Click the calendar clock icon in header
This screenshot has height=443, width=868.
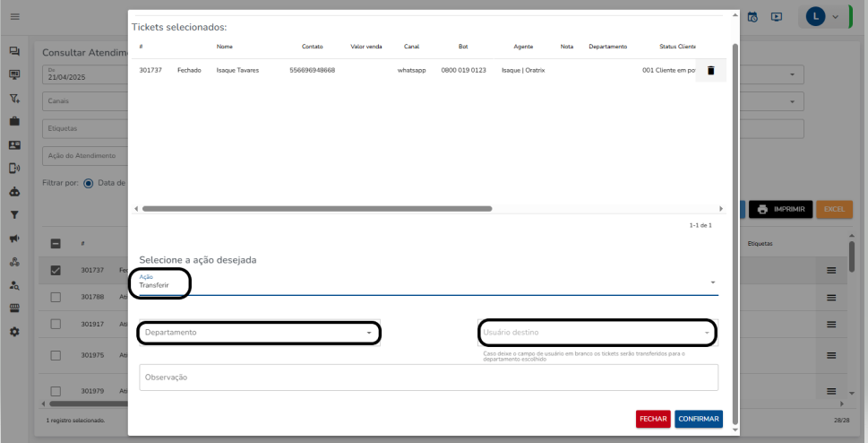pyautogui.click(x=752, y=17)
